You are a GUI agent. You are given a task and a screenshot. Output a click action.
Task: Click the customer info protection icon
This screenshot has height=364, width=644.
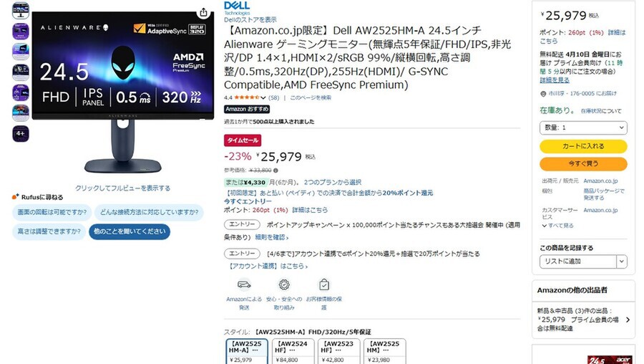click(324, 284)
